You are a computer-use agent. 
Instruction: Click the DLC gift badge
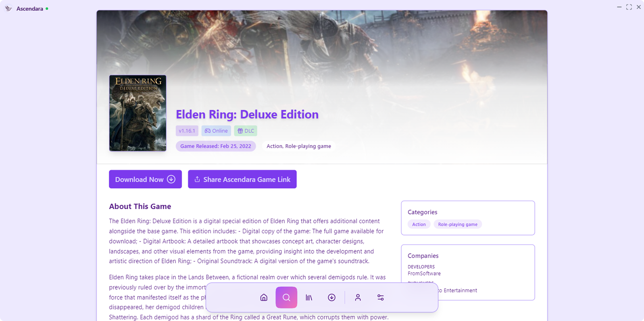[246, 131]
